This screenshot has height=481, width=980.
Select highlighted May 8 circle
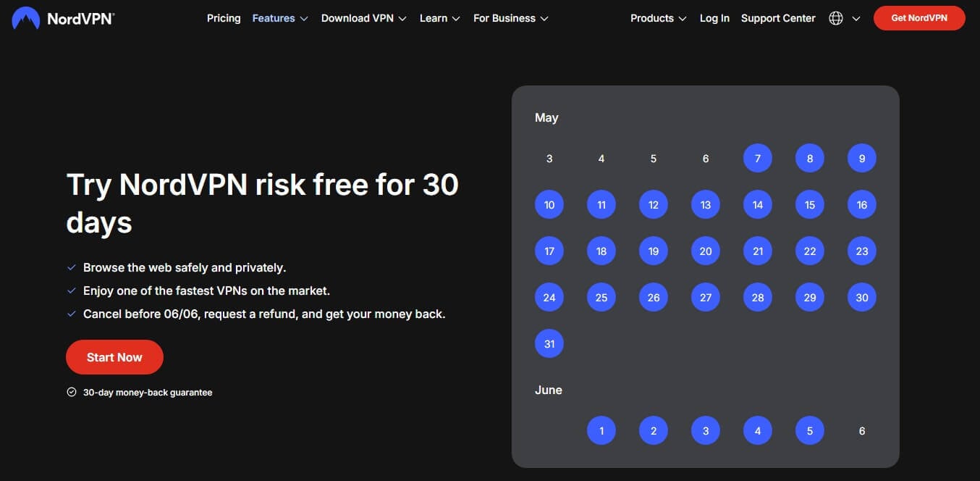pyautogui.click(x=810, y=158)
